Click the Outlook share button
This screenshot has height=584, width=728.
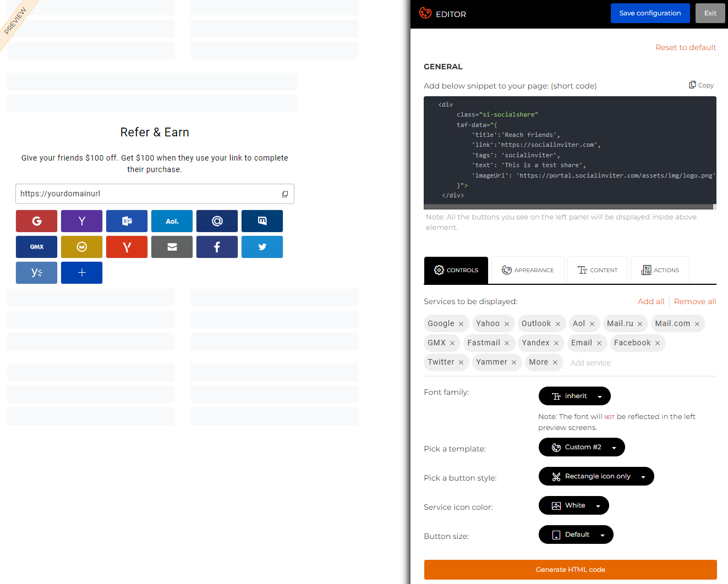click(x=127, y=221)
